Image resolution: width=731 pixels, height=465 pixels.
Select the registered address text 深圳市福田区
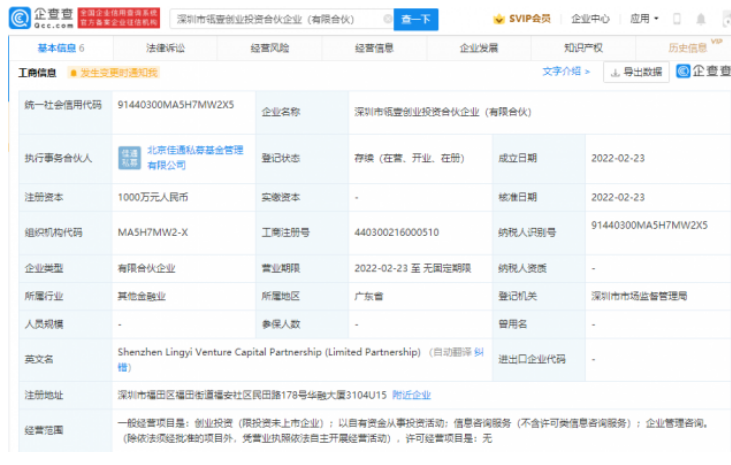pos(252,395)
